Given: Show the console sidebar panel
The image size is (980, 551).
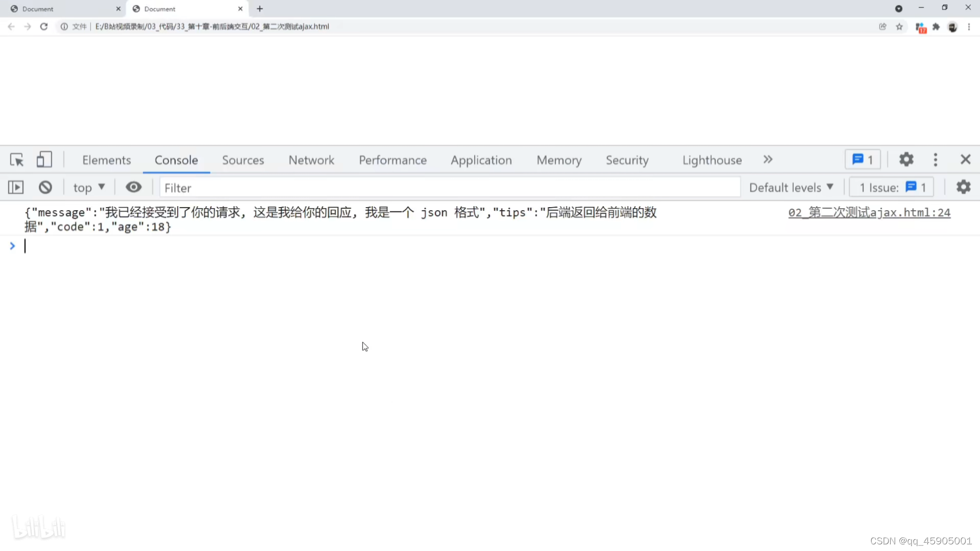Looking at the screenshot, I should pos(16,188).
